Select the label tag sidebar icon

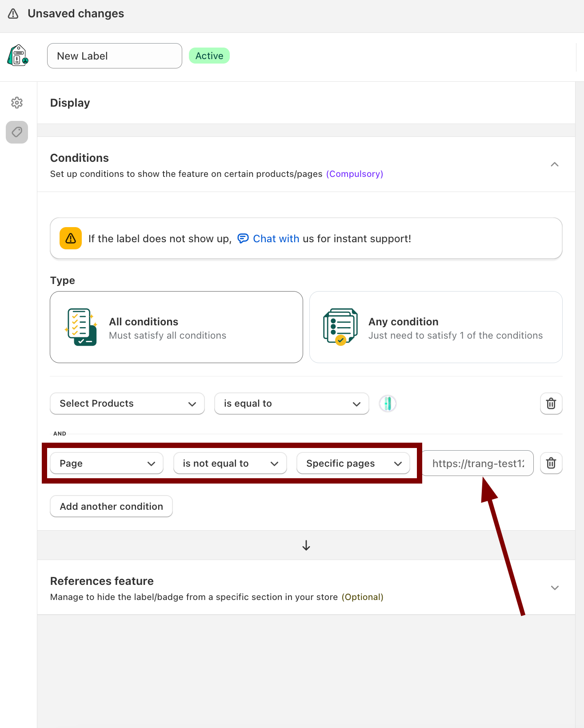(17, 132)
